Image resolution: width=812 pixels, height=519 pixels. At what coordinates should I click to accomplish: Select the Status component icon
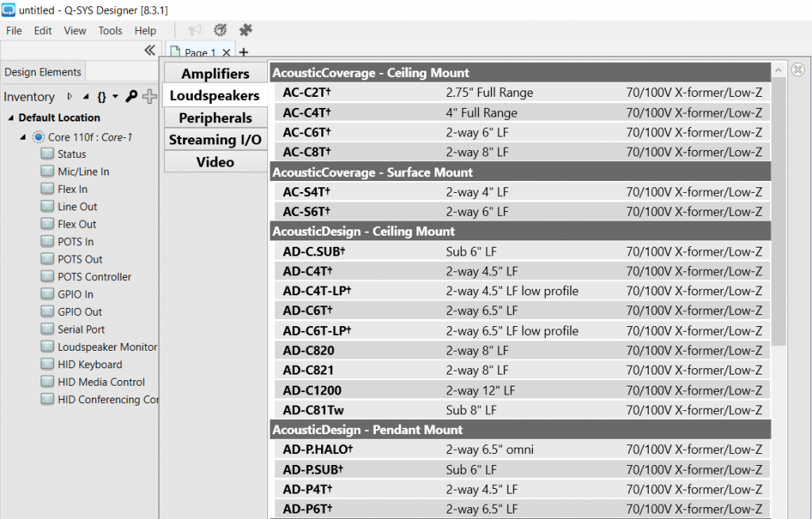[x=47, y=153]
